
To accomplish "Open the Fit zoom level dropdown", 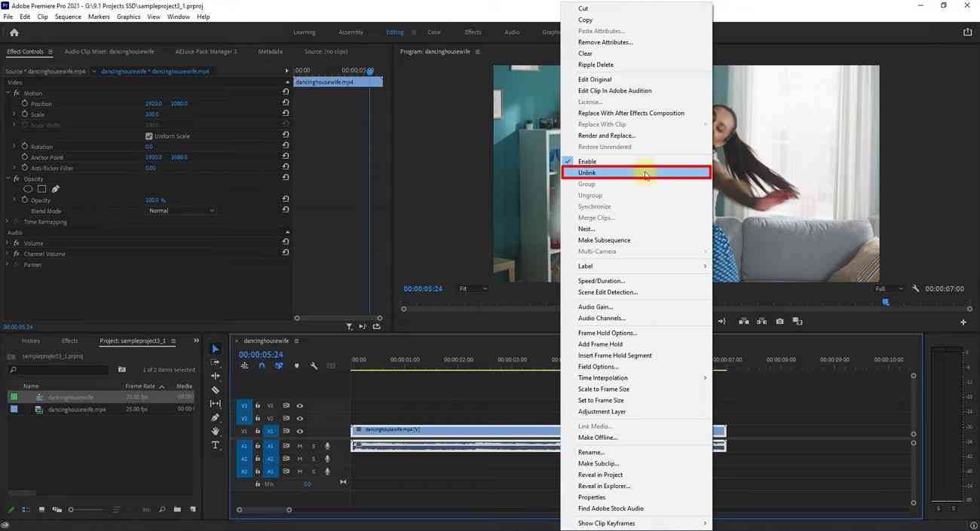I will click(473, 288).
